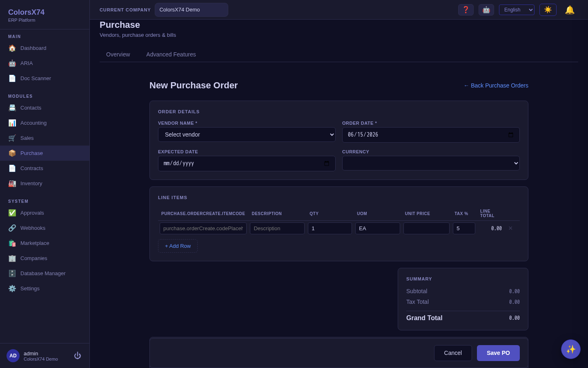The image size is (588, 368).
Task: Open Expected Date calendar picker icon
Action: tap(327, 164)
